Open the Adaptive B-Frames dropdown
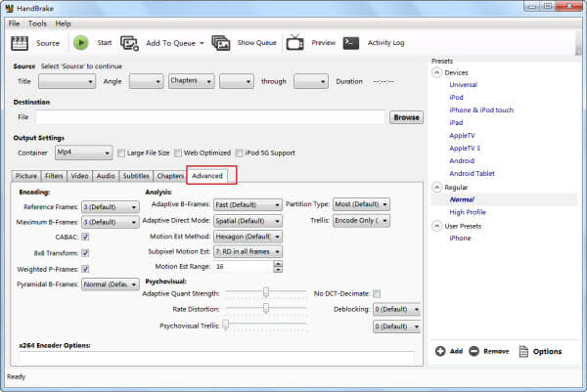Viewport: 587px width, 392px height. (x=248, y=204)
